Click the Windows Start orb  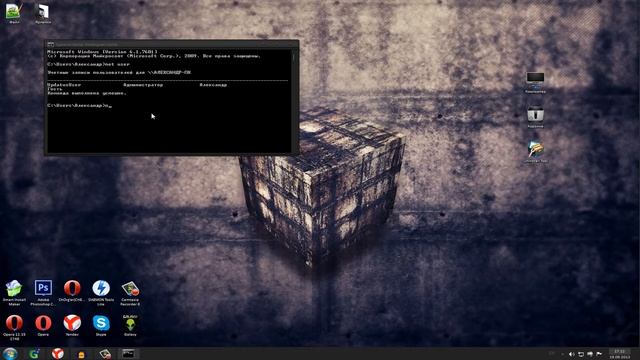[10, 353]
